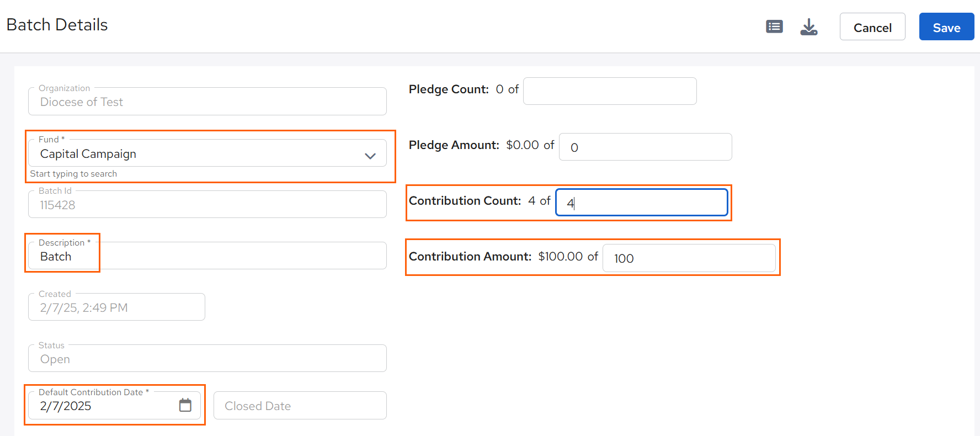Click the Pledge Amount input box
The height and width of the screenshot is (436, 980).
[x=646, y=147]
